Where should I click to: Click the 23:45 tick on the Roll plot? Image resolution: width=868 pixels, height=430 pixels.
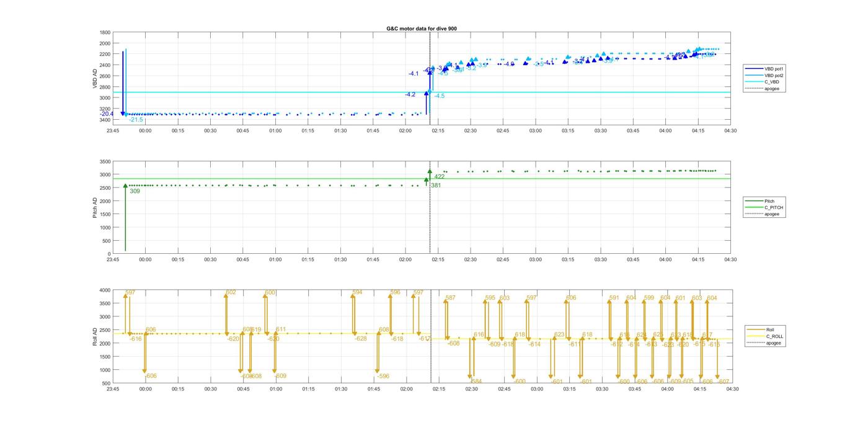pyautogui.click(x=113, y=389)
